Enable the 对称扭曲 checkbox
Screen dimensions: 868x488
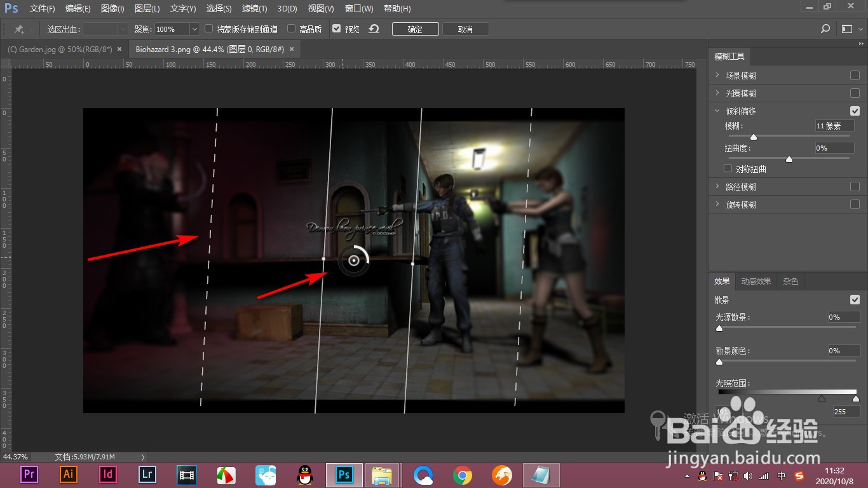728,168
